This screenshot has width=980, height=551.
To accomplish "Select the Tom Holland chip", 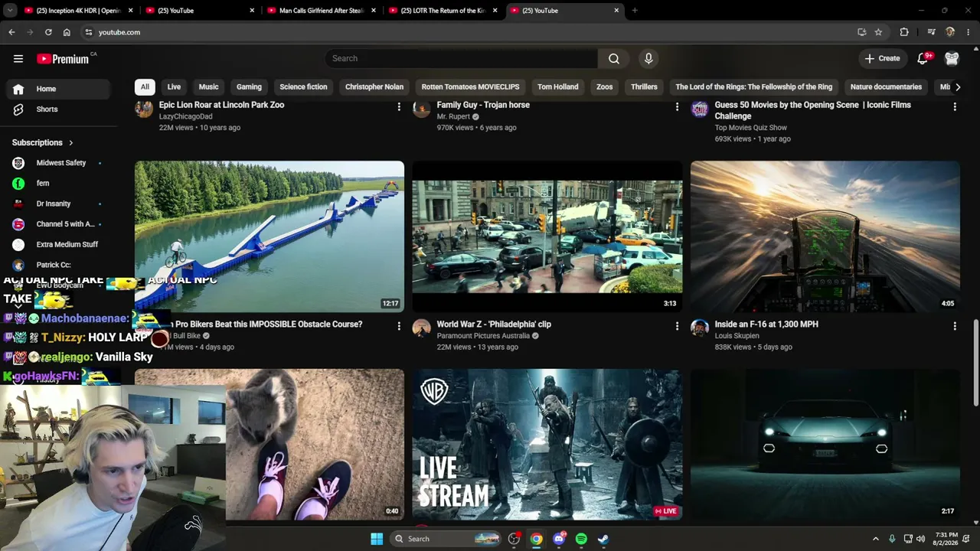I will tap(557, 87).
